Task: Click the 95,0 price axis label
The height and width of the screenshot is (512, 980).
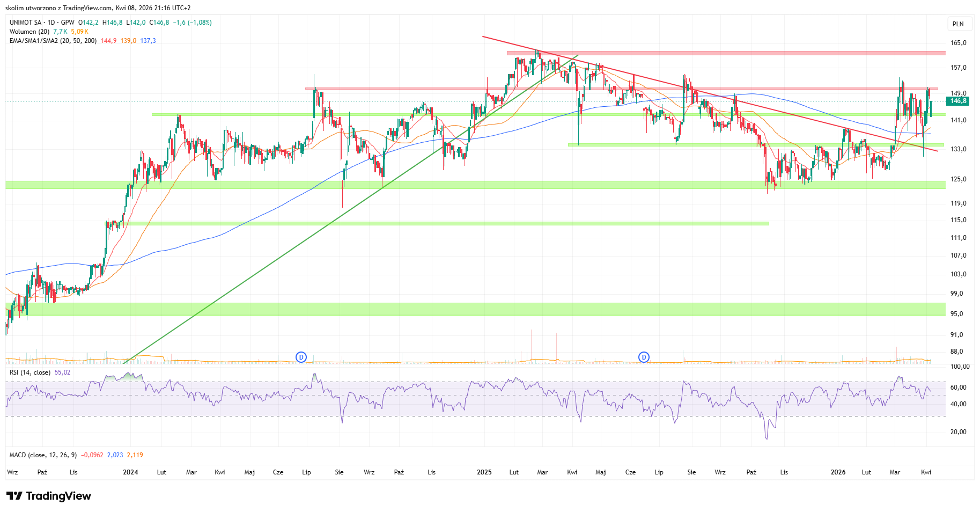Action: (x=957, y=314)
